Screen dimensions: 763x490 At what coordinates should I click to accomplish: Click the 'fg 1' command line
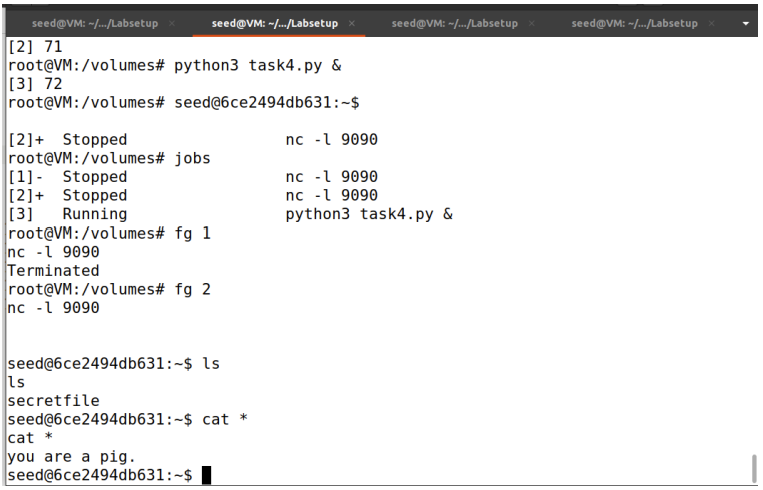pyautogui.click(x=109, y=233)
